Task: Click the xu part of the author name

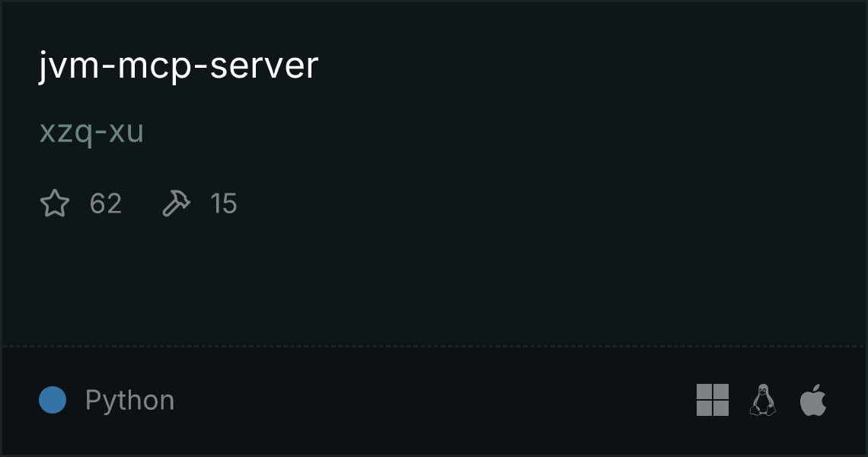Action: [126, 133]
